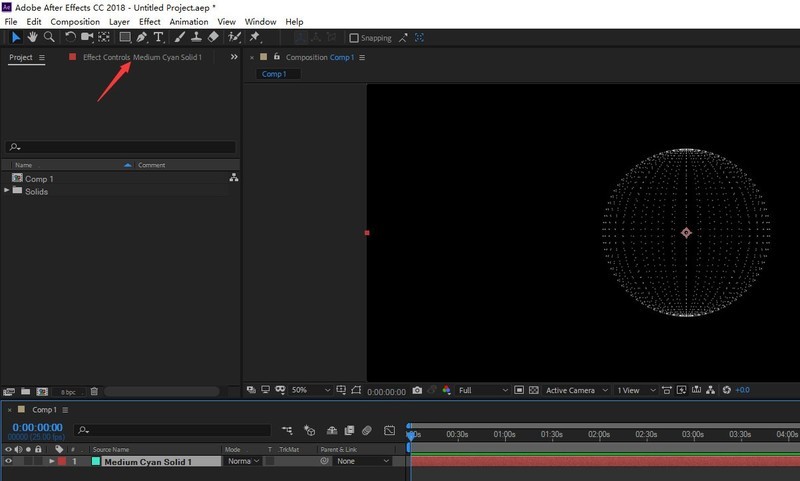The image size is (800, 481).
Task: Select the Zoom magnifier tool
Action: (x=48, y=37)
